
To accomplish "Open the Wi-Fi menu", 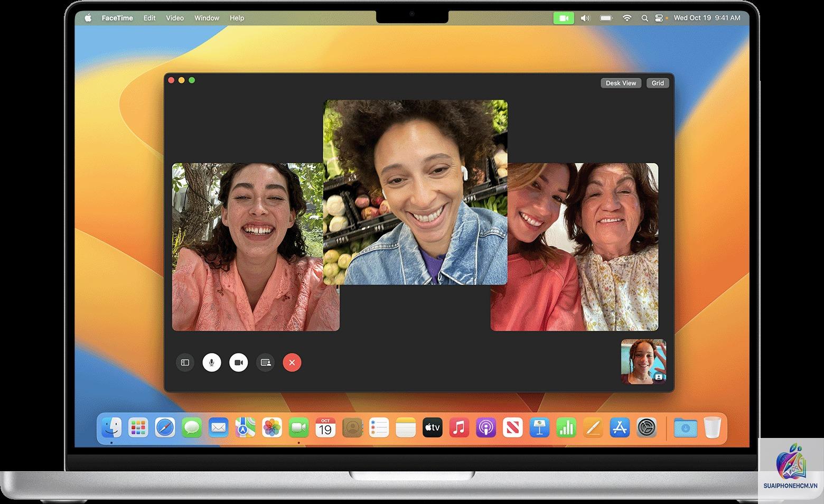I will 627,18.
